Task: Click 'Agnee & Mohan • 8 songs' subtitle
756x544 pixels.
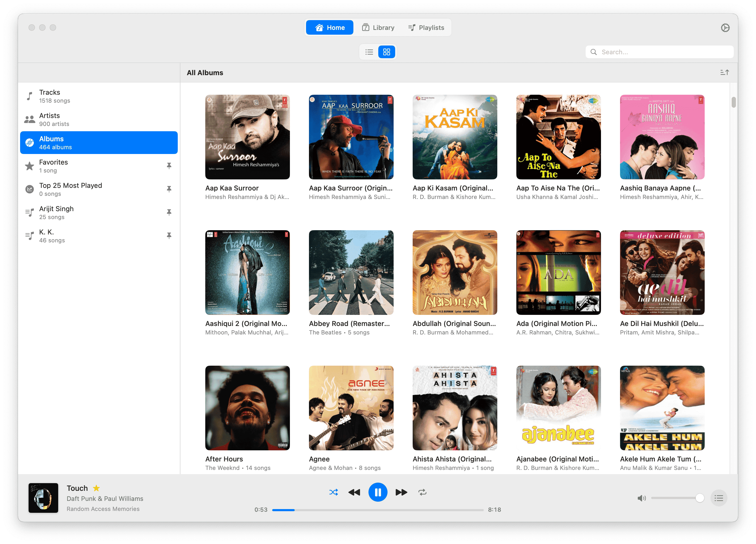Action: click(345, 468)
